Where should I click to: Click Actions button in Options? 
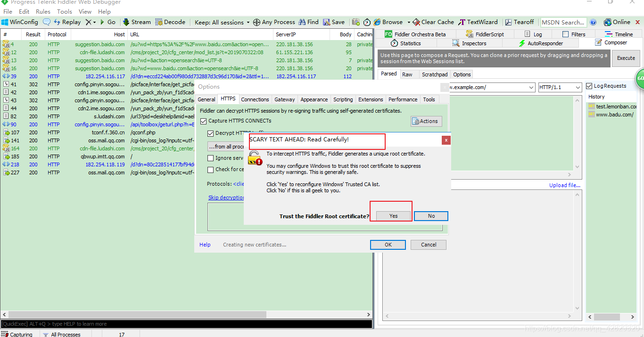click(426, 121)
